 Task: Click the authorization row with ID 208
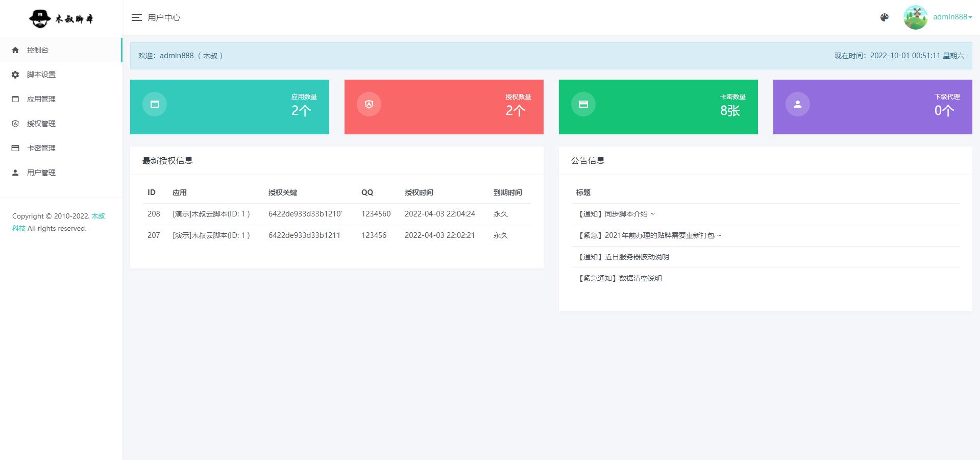point(336,214)
